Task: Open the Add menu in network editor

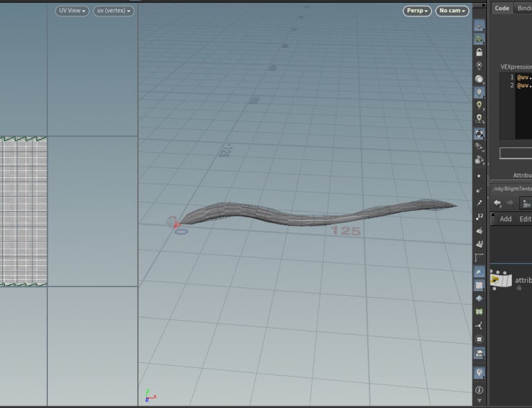Action: [x=506, y=219]
